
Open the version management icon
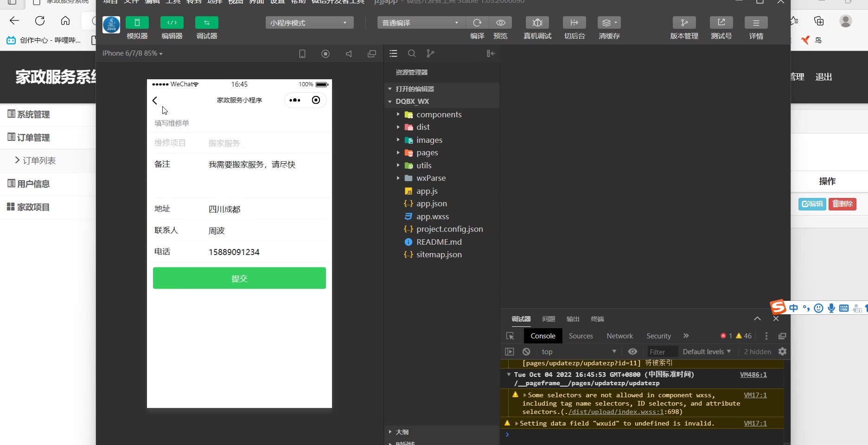click(684, 23)
